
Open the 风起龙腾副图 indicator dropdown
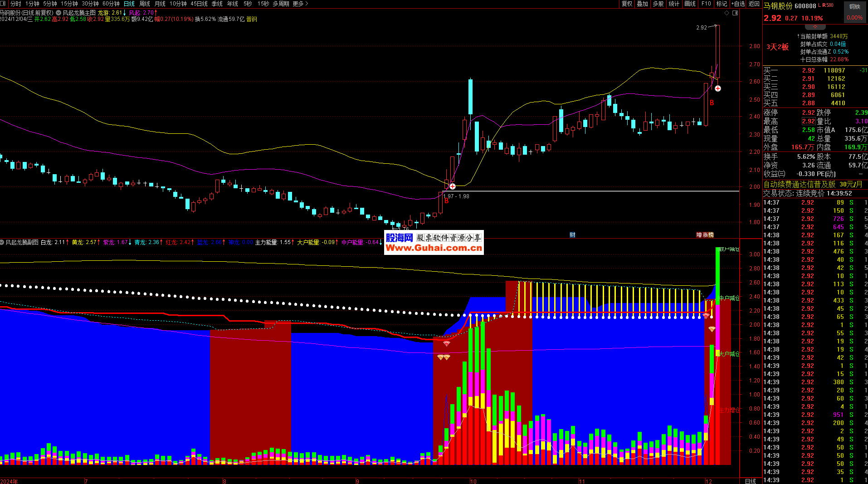[x=2, y=242]
